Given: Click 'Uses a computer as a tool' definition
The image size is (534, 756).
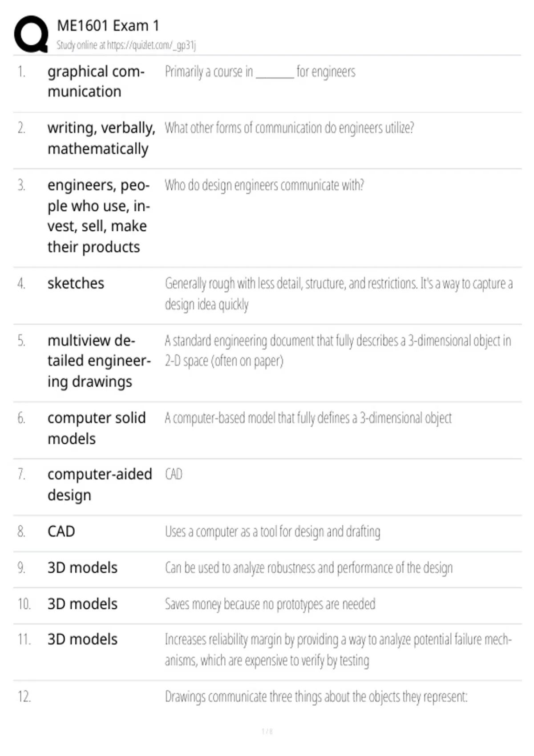Looking at the screenshot, I should 273,531.
